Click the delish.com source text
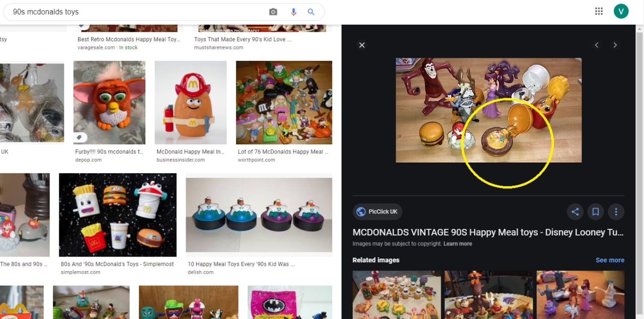This screenshot has height=319, width=644. click(x=200, y=272)
